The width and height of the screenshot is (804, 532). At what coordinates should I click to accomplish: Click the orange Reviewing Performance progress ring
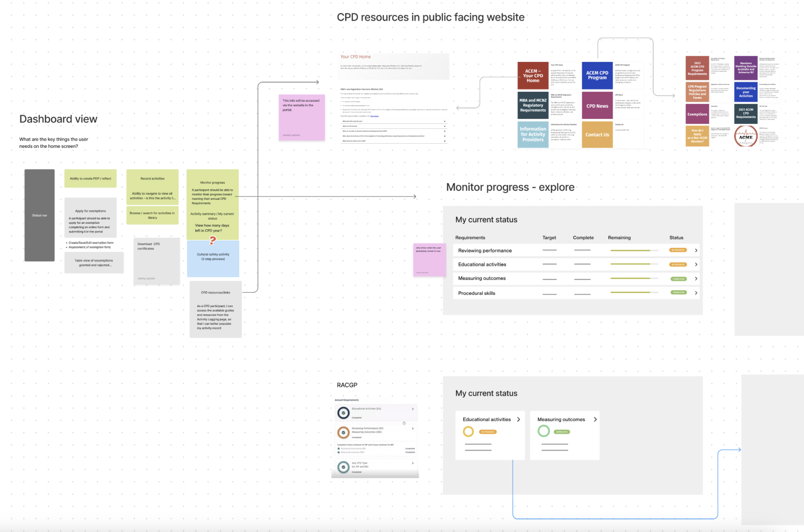pyautogui.click(x=344, y=433)
